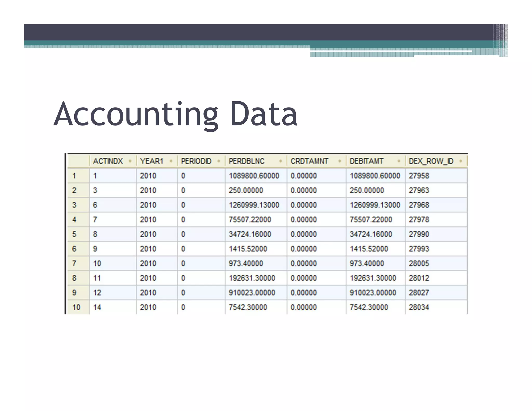Click the sort indicator dot beside PERDBLNC
Viewport: 532px width, 411px height.
(281, 161)
